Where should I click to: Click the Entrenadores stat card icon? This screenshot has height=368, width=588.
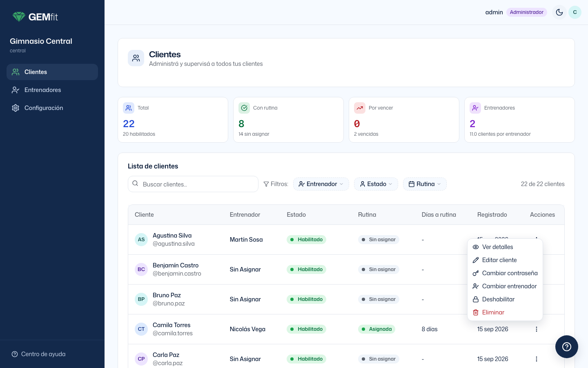tap(475, 108)
